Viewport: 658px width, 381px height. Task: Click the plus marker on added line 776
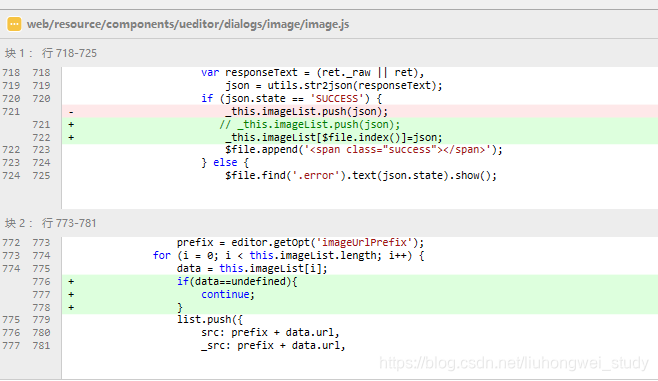coord(71,282)
